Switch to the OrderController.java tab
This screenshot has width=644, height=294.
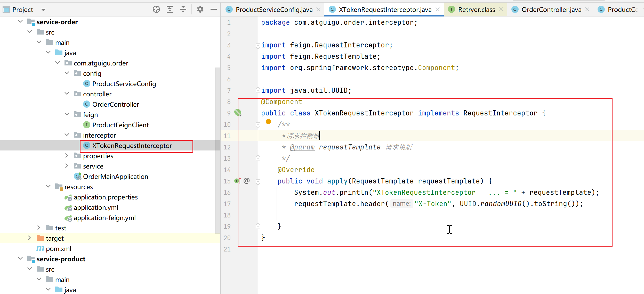pyautogui.click(x=551, y=10)
